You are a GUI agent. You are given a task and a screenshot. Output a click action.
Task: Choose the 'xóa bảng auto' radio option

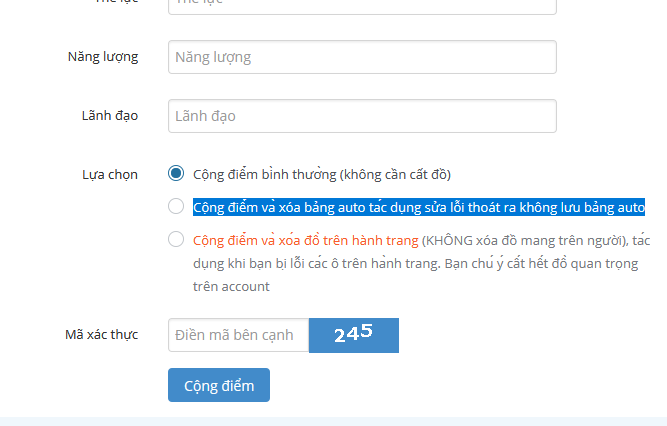click(x=176, y=207)
